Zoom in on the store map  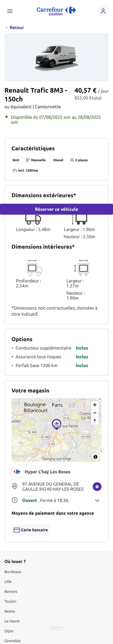point(95,405)
